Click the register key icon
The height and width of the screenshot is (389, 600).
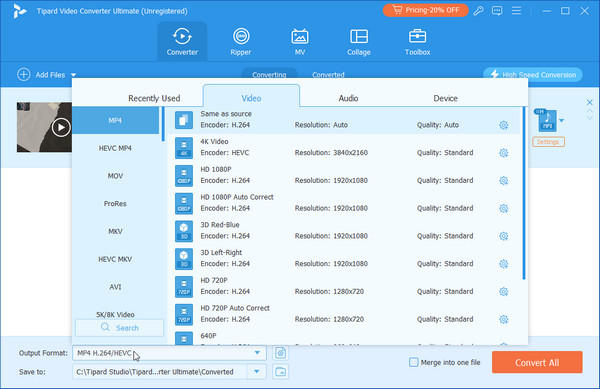[x=478, y=11]
